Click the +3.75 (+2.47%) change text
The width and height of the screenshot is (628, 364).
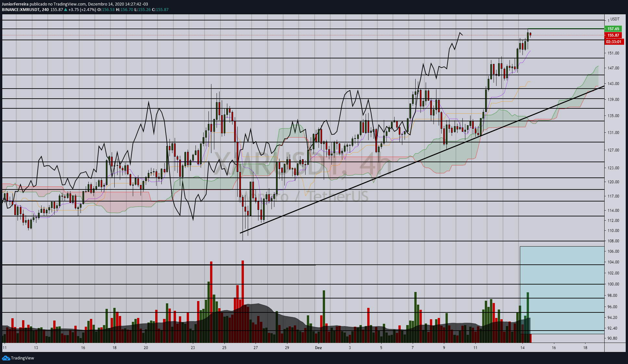click(82, 10)
